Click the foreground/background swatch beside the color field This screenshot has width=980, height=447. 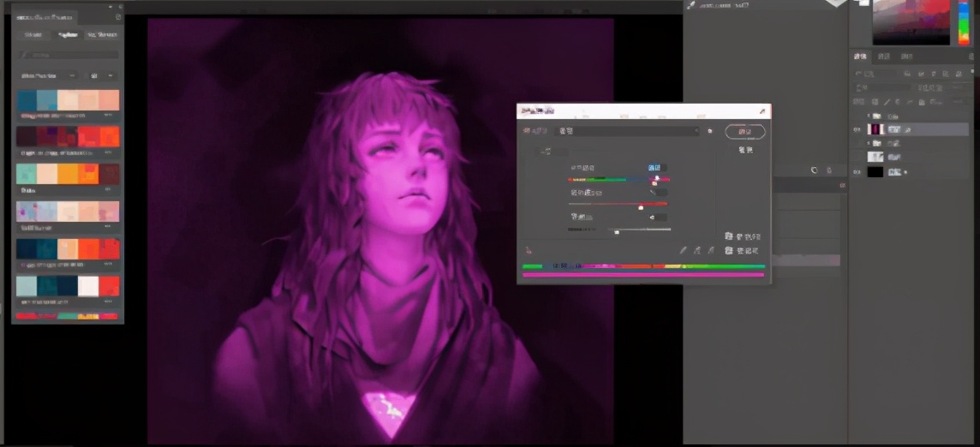863,3
